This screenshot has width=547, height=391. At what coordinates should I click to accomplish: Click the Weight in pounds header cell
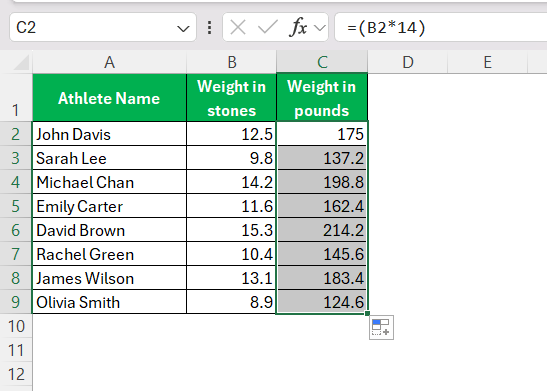point(322,98)
